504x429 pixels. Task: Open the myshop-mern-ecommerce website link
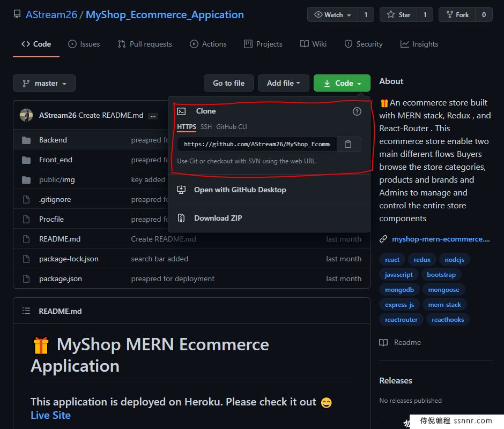[x=441, y=239]
